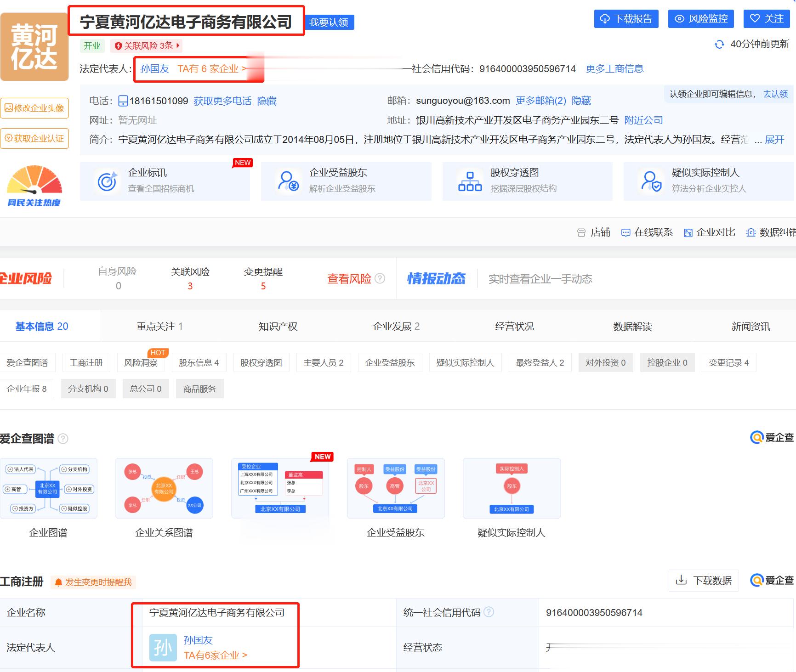Viewport: 796px width, 672px height.
Task: Open the 企业受益股东 person icon
Action: click(x=288, y=181)
